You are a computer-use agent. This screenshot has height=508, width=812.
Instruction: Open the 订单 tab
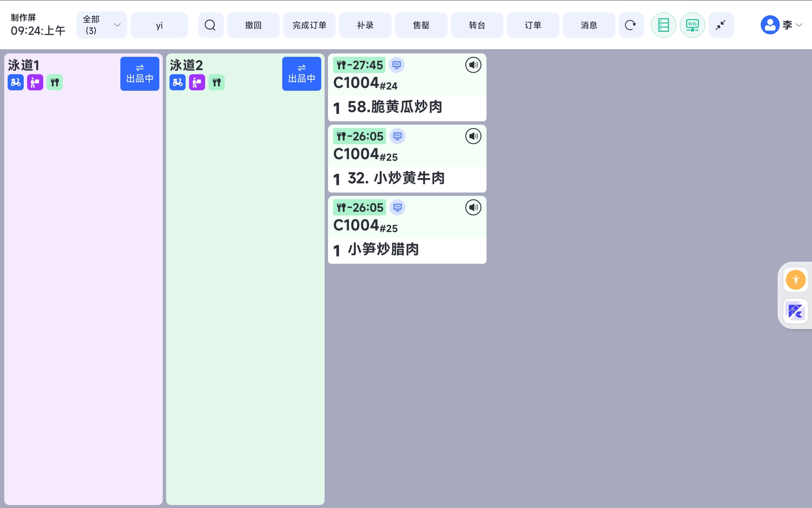coord(533,25)
